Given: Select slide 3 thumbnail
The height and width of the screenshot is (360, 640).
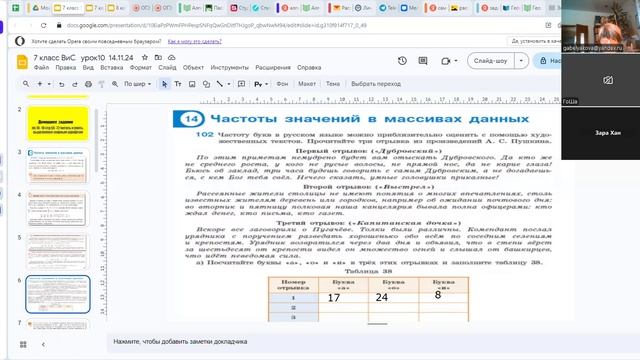Looking at the screenshot, I should [57, 166].
